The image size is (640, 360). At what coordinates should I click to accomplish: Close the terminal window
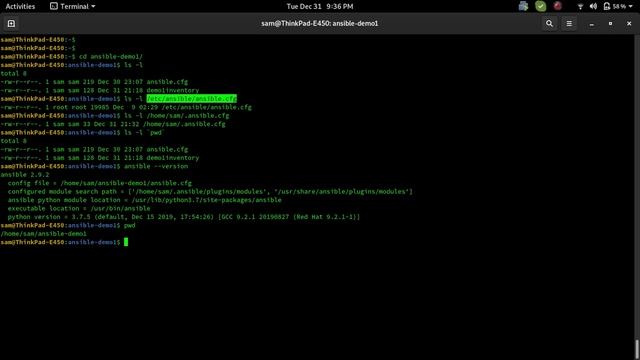tap(629, 24)
